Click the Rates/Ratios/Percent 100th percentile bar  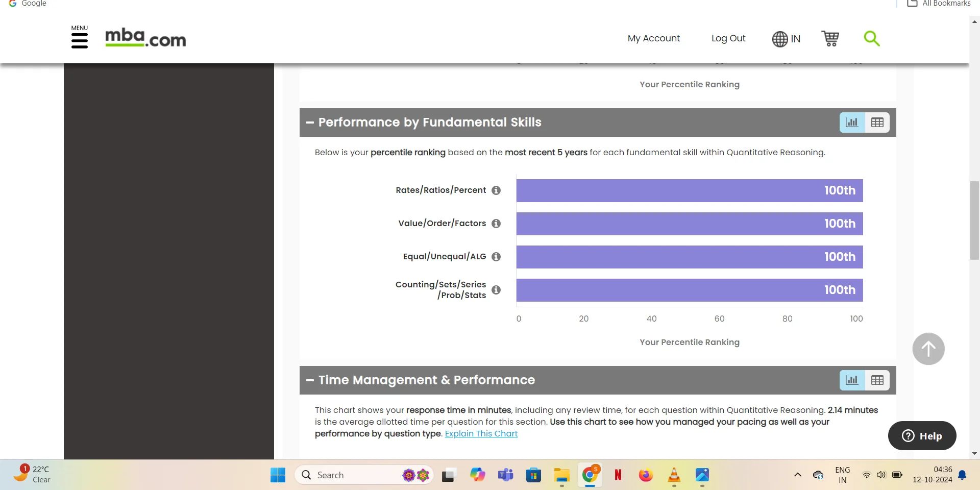pyautogui.click(x=689, y=190)
